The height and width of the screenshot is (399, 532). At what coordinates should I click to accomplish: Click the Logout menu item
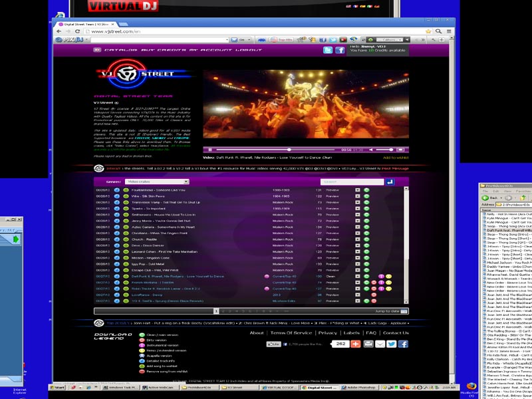pyautogui.click(x=249, y=51)
